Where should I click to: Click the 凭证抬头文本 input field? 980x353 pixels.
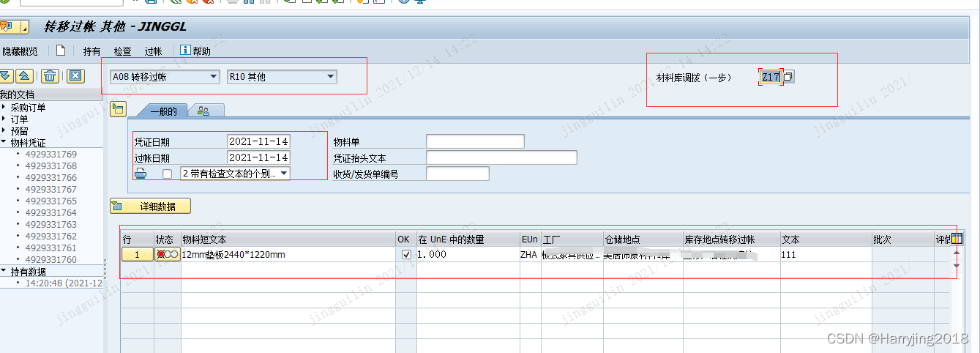pyautogui.click(x=501, y=157)
